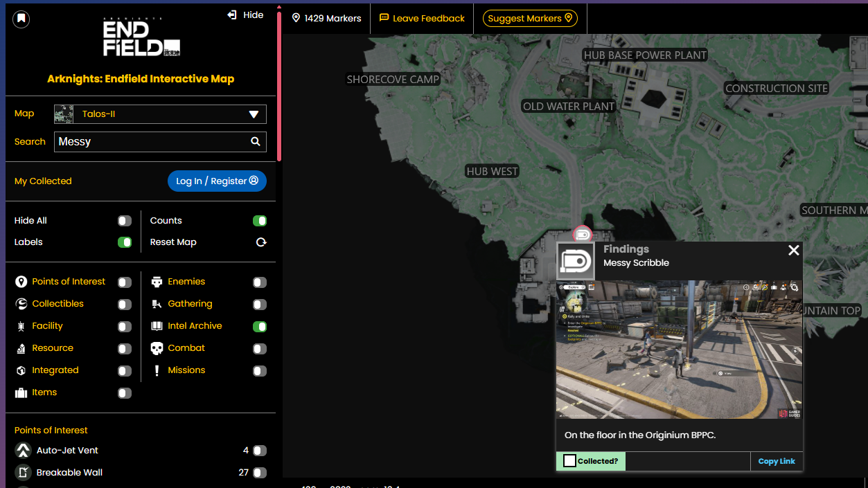Enable the Points of Interest toggle
The height and width of the screenshot is (488, 868).
(x=125, y=282)
